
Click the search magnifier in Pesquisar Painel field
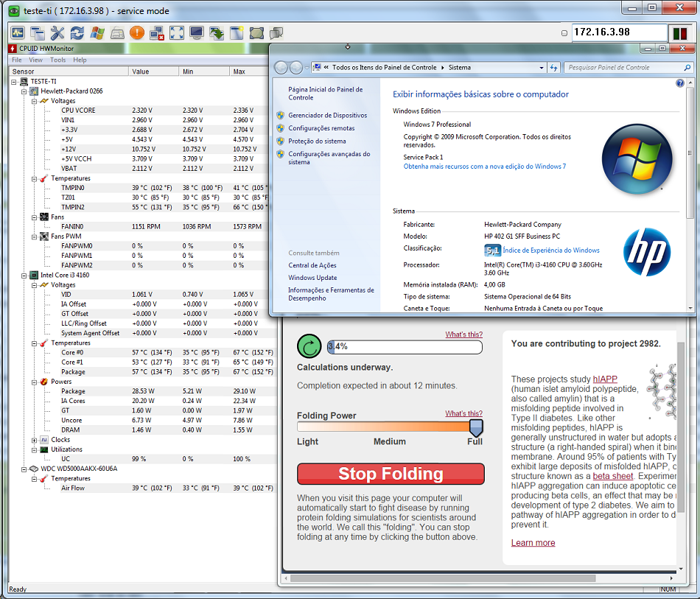[x=687, y=68]
